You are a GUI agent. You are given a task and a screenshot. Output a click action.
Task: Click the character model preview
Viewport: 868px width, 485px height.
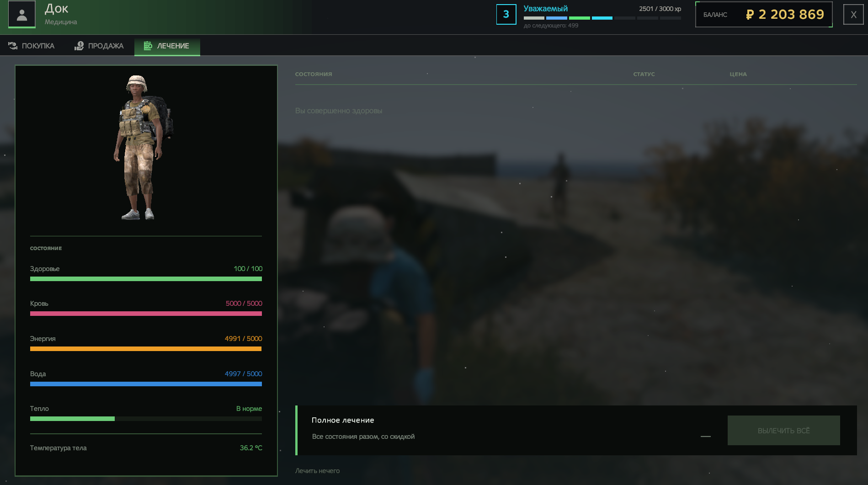pos(142,148)
